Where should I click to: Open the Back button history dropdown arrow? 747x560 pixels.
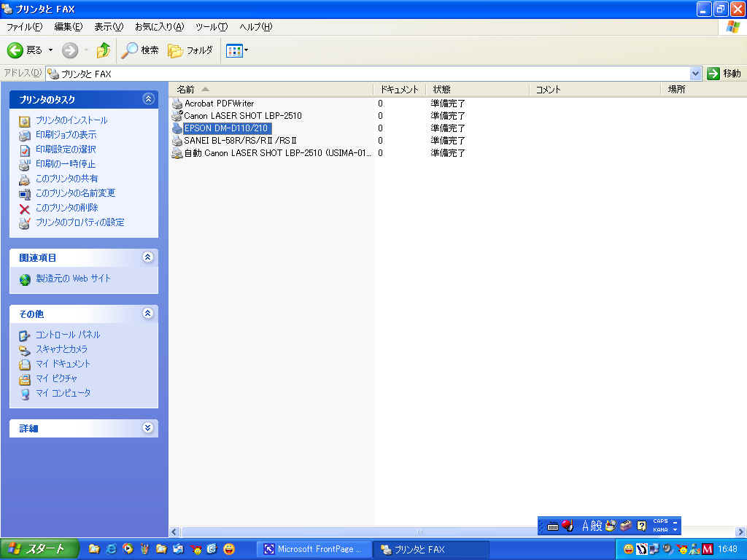coord(50,50)
